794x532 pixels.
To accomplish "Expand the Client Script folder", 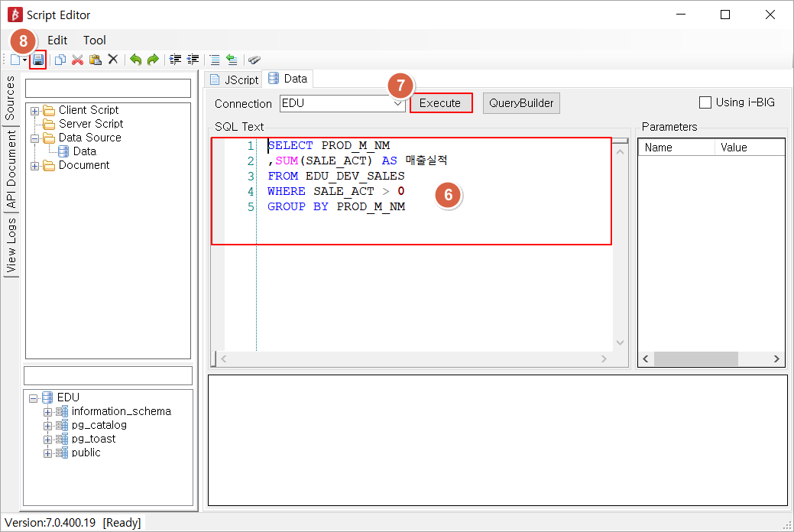I will pos(34,111).
